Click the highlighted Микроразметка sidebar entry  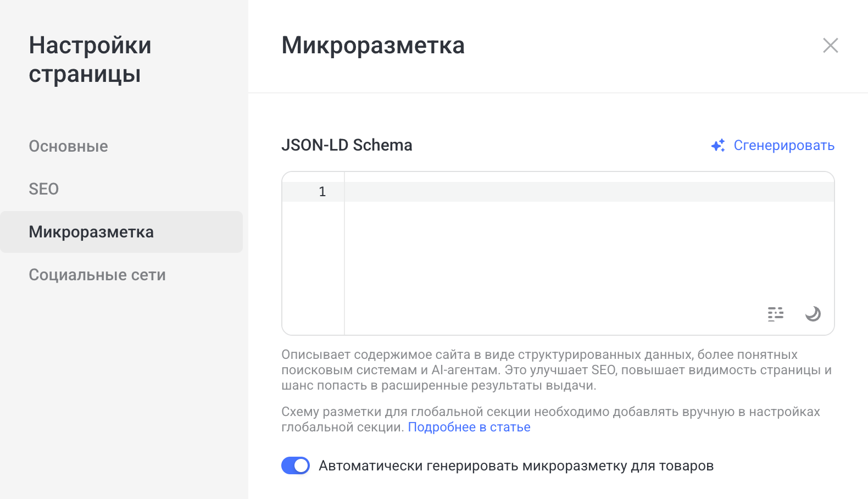[x=91, y=232]
